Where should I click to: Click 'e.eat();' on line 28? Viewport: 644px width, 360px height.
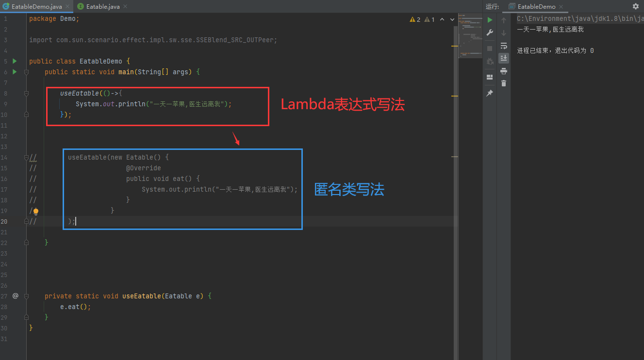point(76,307)
